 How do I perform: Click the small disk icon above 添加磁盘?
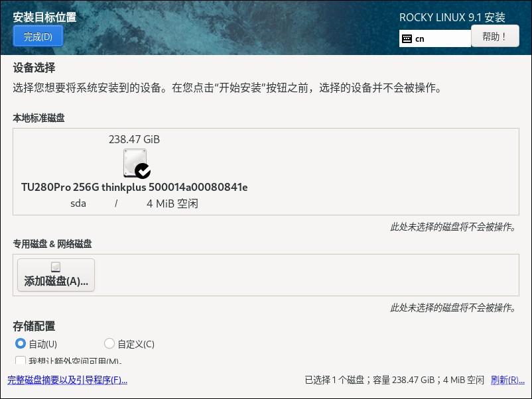(x=56, y=267)
